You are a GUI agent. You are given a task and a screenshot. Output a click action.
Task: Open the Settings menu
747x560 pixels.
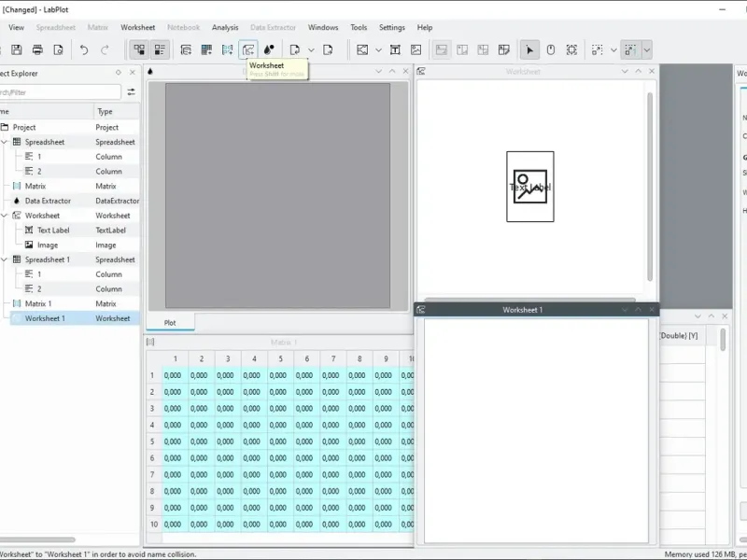(392, 28)
